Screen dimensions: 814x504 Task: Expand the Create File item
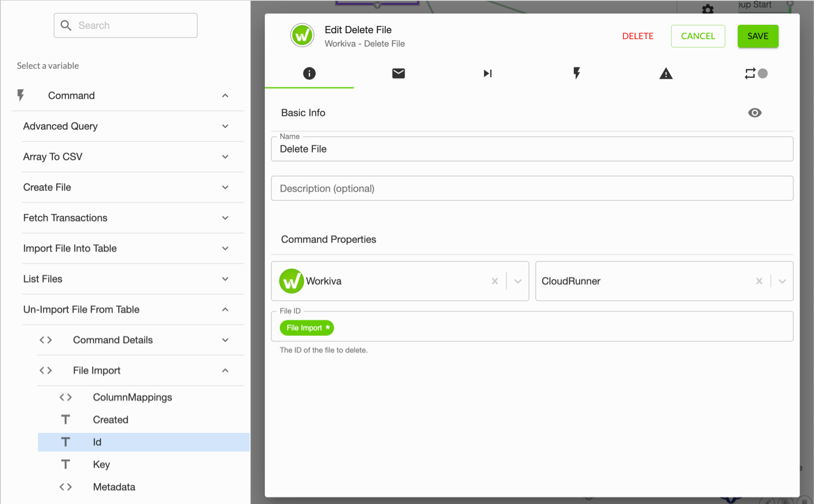click(225, 187)
